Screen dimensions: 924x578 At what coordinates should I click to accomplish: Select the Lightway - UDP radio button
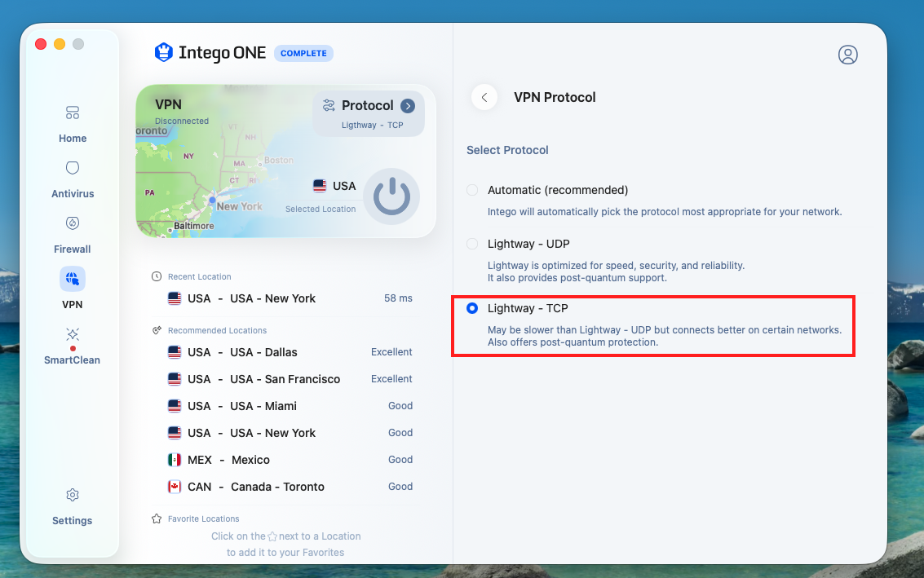tap(472, 244)
